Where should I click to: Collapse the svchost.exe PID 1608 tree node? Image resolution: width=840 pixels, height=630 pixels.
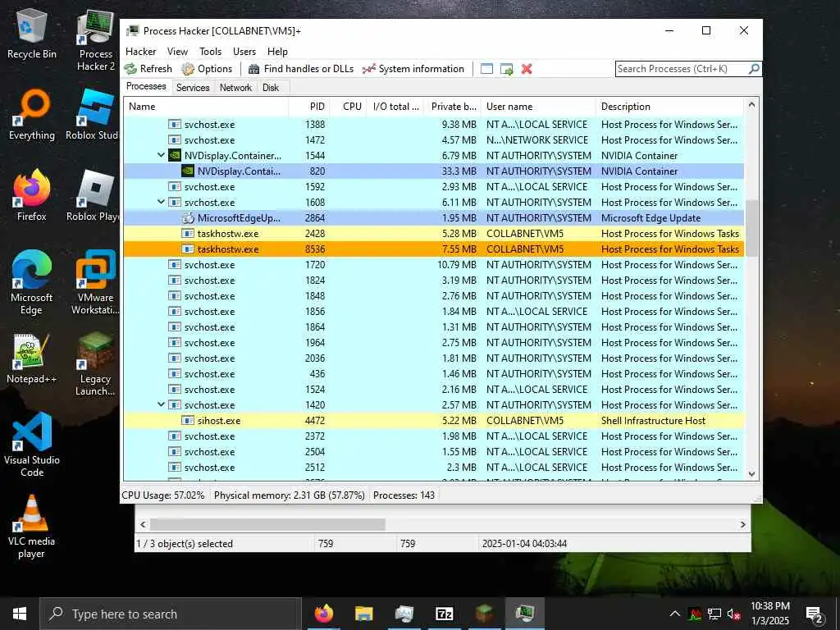(161, 202)
